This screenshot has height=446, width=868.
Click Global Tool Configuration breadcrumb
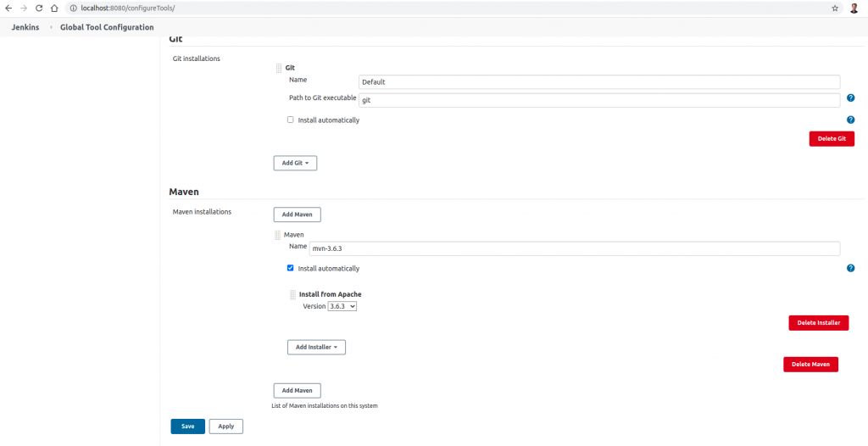[x=107, y=27]
